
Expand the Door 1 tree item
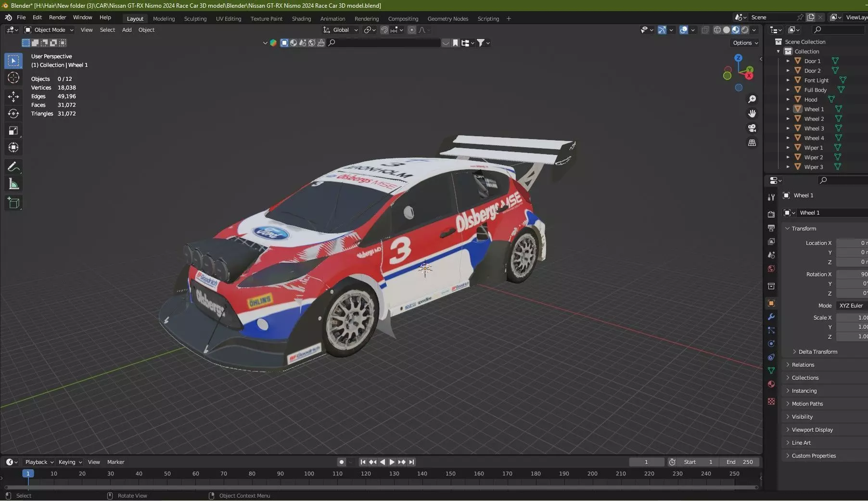coord(788,61)
